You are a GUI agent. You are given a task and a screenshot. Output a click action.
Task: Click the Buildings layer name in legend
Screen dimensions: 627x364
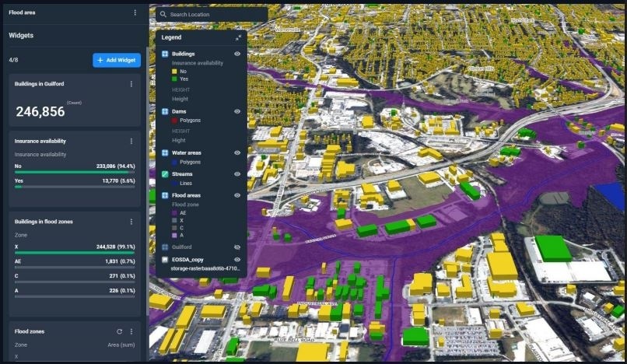(x=183, y=54)
